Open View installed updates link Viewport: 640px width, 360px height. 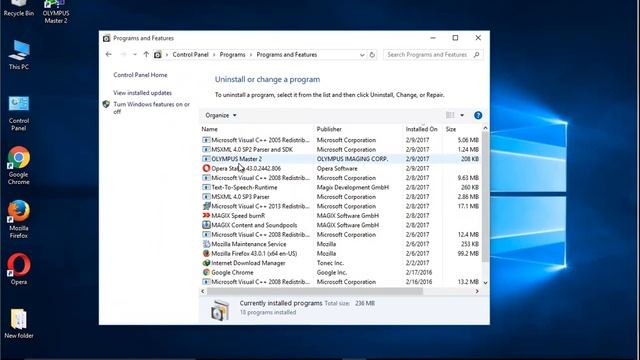tap(142, 93)
